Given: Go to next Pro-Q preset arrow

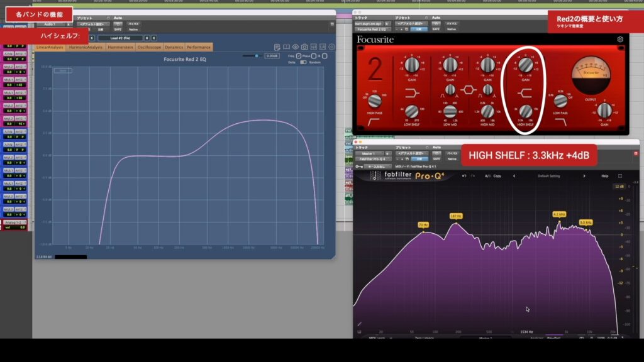Looking at the screenshot, I should point(584,176).
